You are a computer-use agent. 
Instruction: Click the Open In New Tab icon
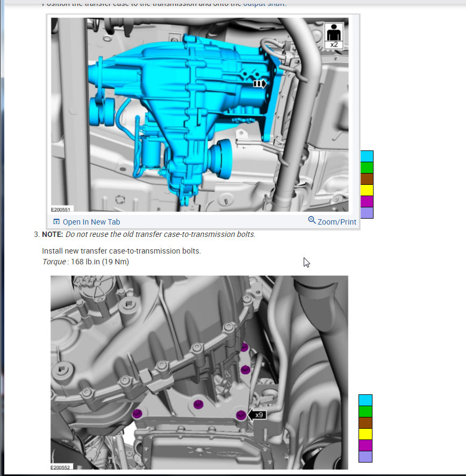tap(56, 221)
